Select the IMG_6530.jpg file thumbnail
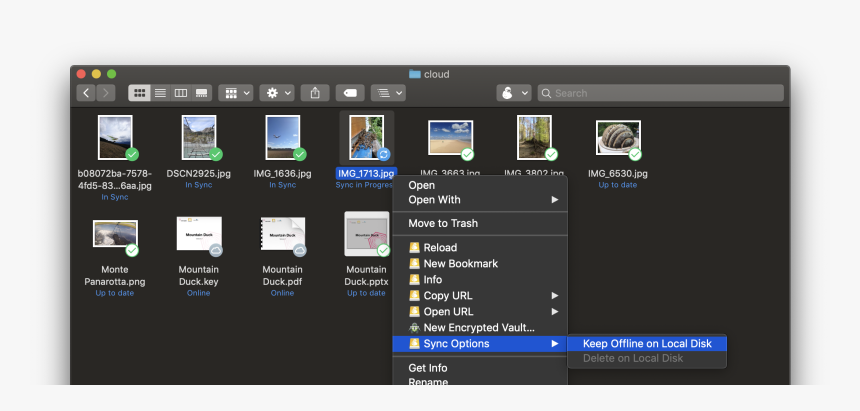 tap(617, 138)
